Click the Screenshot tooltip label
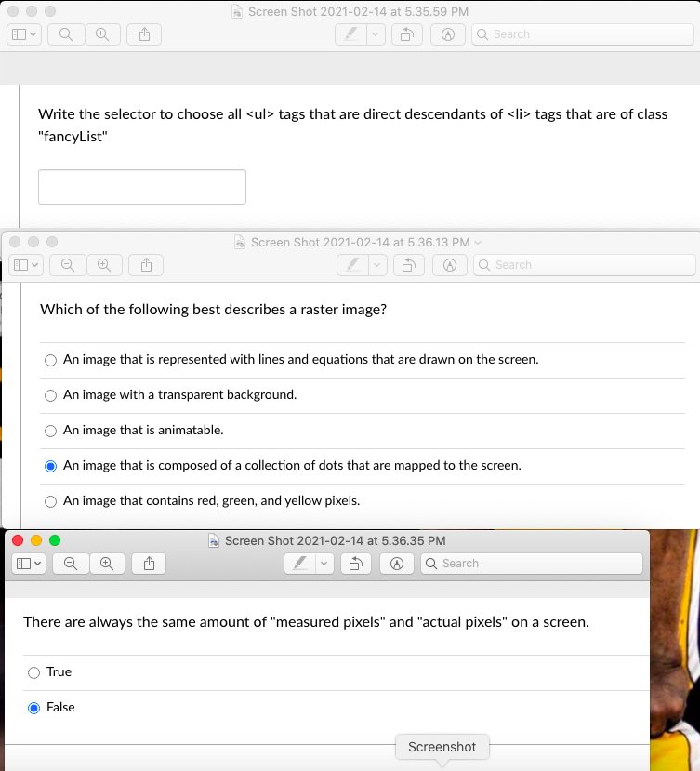This screenshot has width=700, height=771. [442, 747]
